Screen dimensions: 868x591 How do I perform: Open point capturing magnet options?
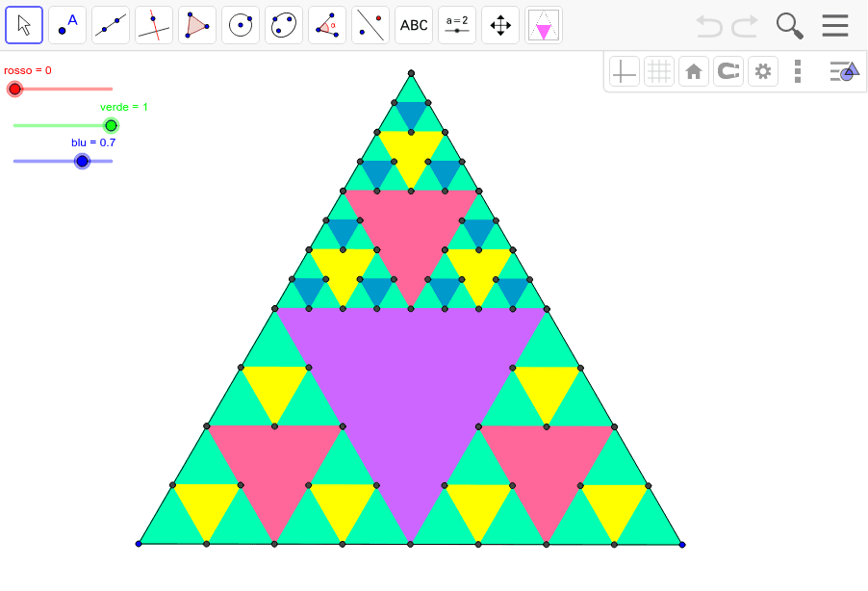728,71
